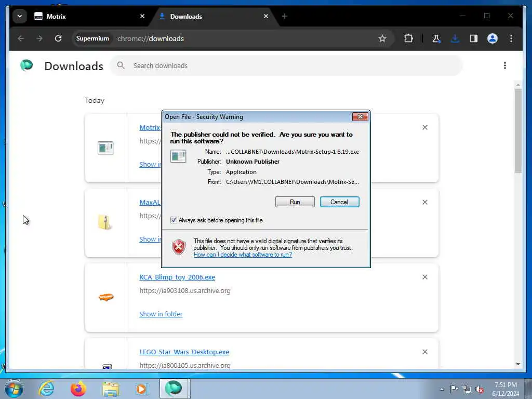Go back in browser history

point(21,38)
